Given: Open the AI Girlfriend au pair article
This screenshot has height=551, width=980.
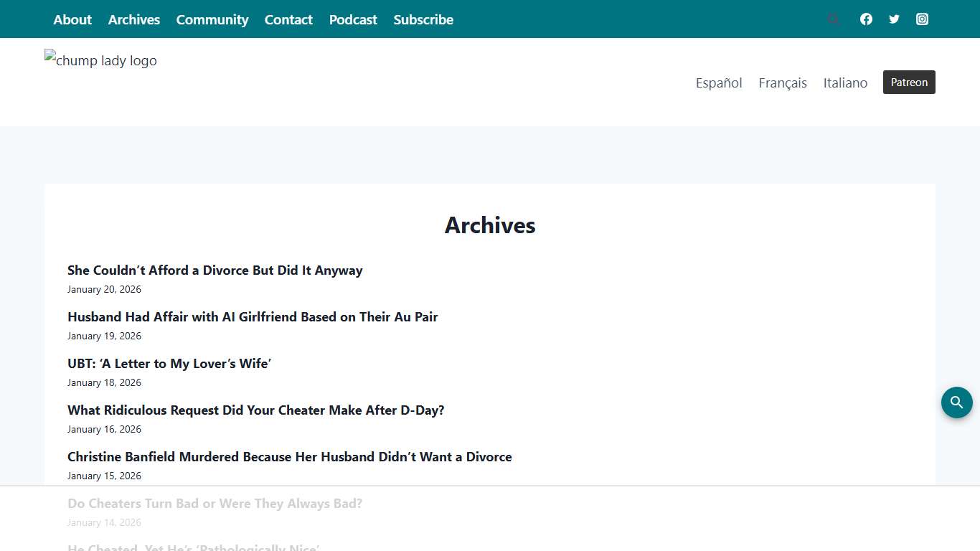Looking at the screenshot, I should click(253, 316).
